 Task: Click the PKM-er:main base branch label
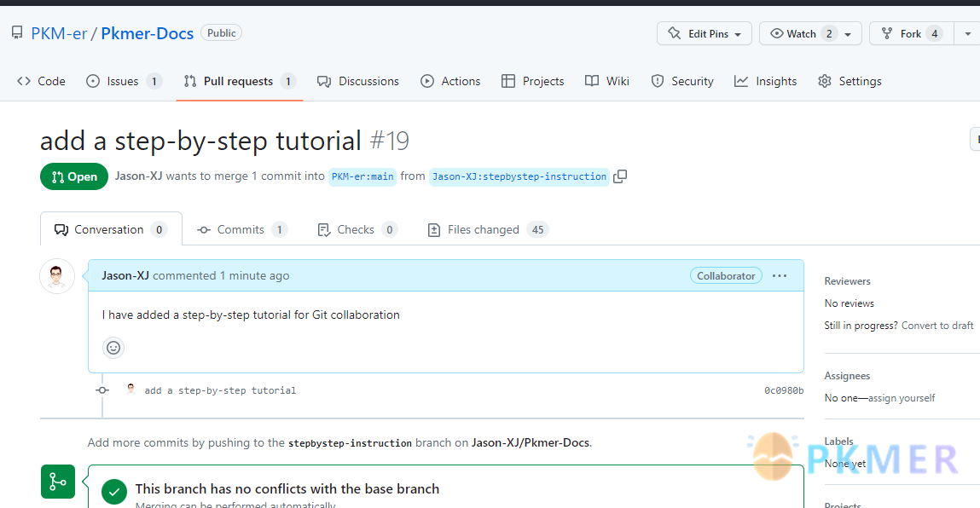362,176
